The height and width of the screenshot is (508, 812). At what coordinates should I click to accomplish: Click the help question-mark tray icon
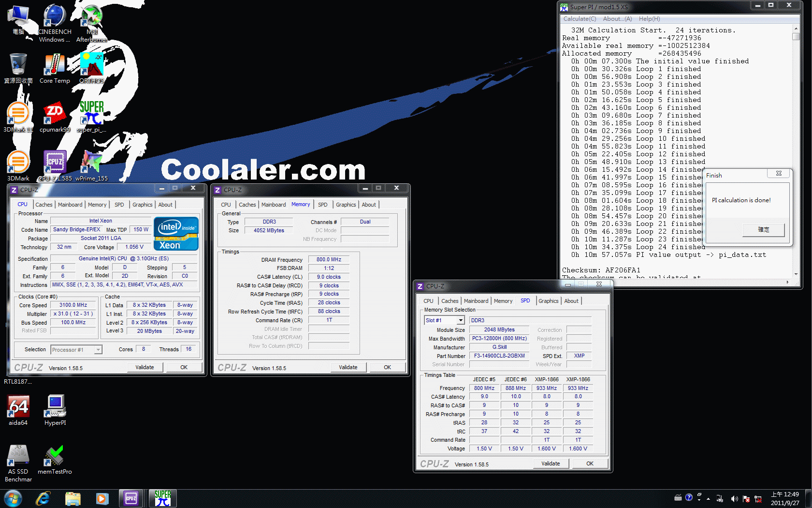pyautogui.click(x=689, y=498)
